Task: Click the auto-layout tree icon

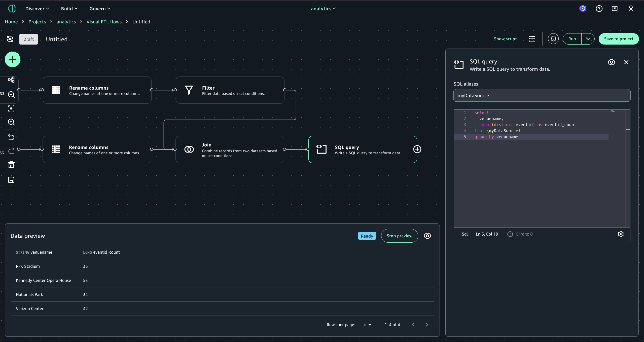Action: (11, 80)
